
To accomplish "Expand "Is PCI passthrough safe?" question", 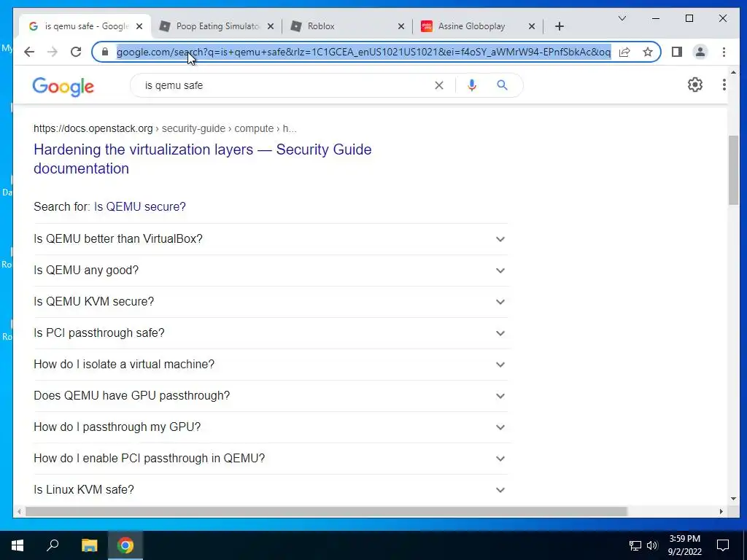I will (x=270, y=332).
